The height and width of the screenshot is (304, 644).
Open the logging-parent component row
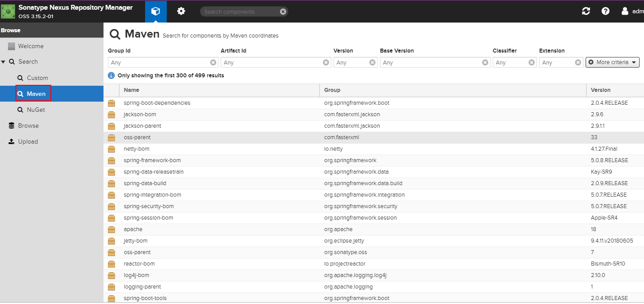(x=374, y=287)
